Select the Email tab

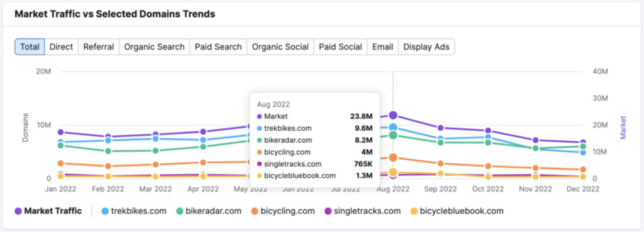(x=383, y=47)
